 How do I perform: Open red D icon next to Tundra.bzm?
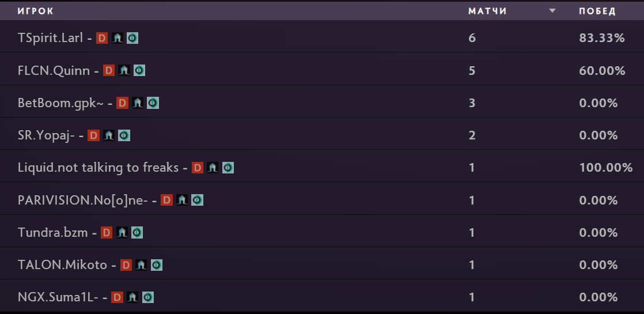[107, 233]
